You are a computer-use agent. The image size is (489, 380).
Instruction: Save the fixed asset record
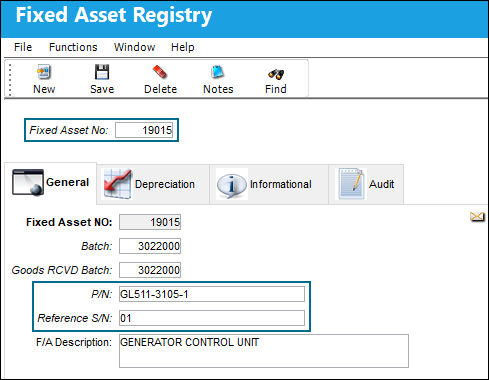pyautogui.click(x=102, y=79)
